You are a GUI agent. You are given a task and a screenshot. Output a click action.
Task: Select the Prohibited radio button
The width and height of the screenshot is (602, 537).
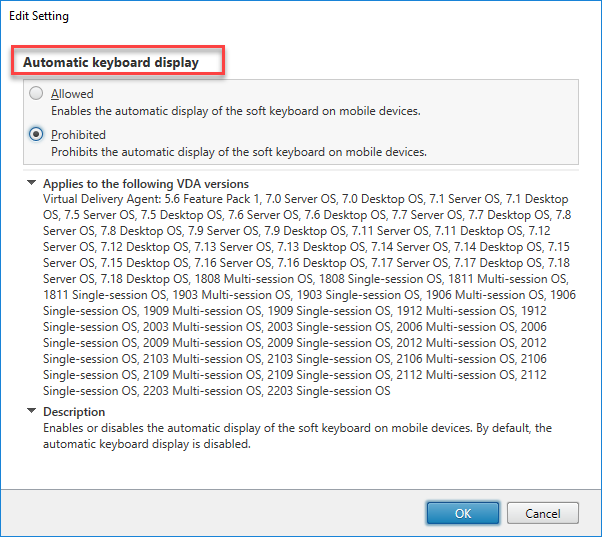(x=37, y=134)
